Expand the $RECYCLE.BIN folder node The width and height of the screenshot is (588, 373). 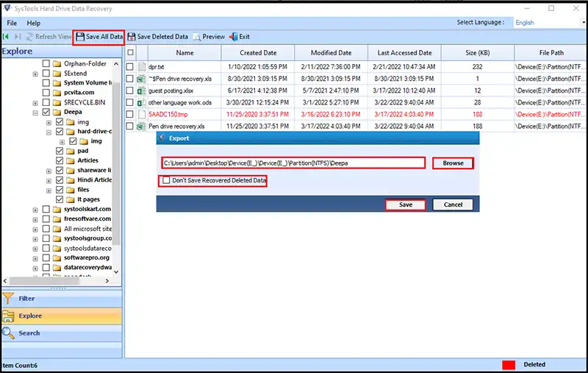coord(35,103)
